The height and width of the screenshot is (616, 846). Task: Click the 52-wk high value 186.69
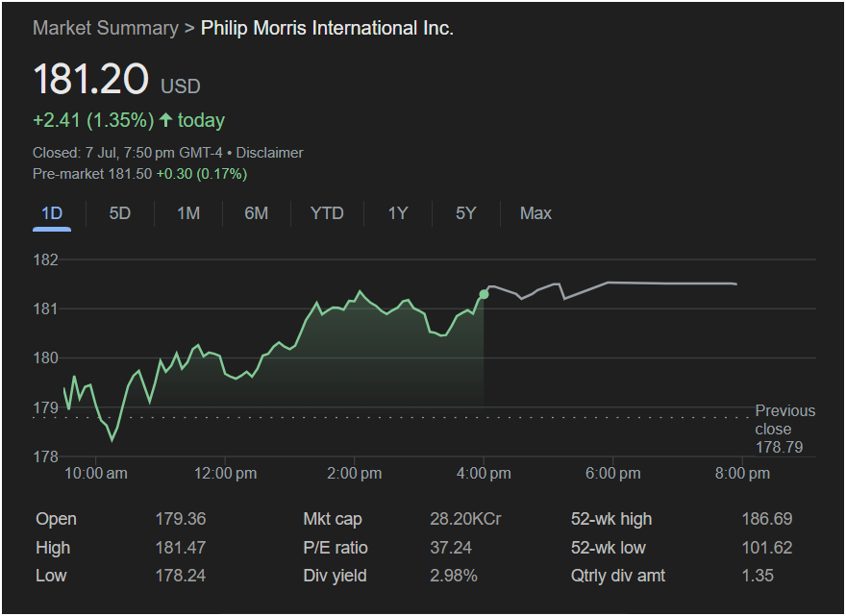[x=767, y=519]
